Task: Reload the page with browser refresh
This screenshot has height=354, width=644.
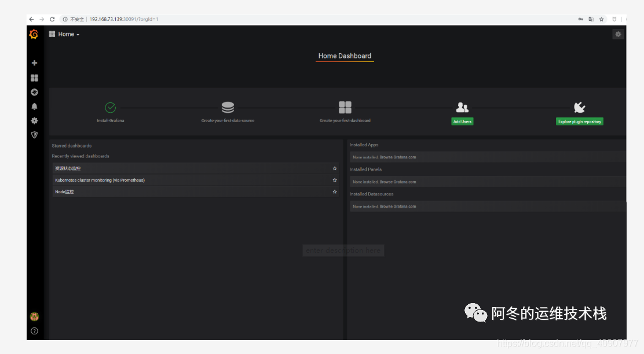Action: point(52,19)
